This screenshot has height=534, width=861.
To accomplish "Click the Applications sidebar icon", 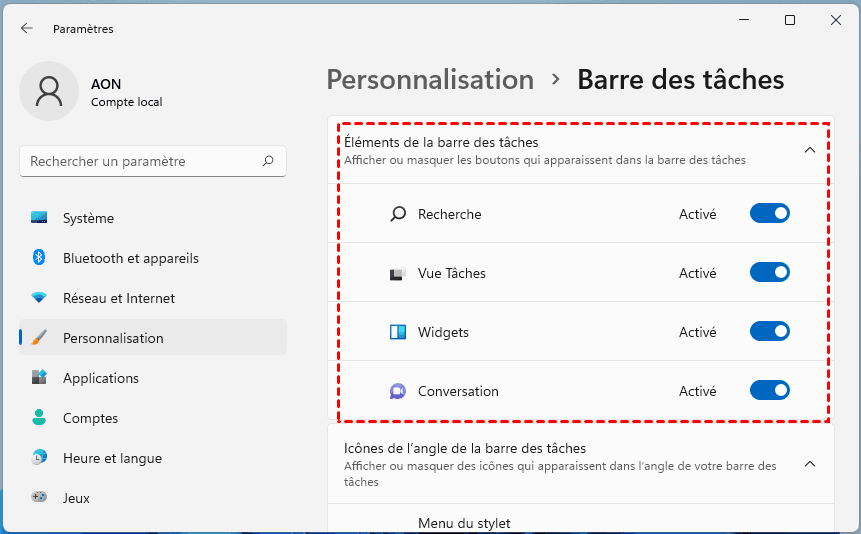I will click(39, 378).
